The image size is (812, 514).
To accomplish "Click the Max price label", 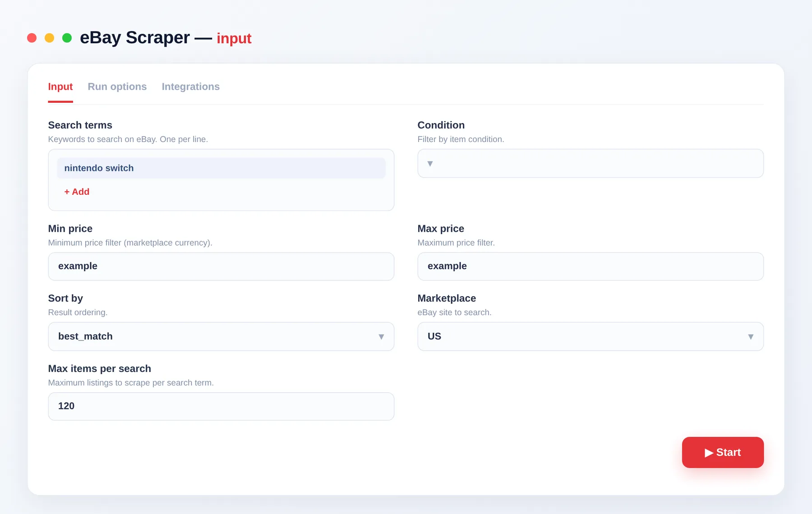I will pyautogui.click(x=441, y=229).
